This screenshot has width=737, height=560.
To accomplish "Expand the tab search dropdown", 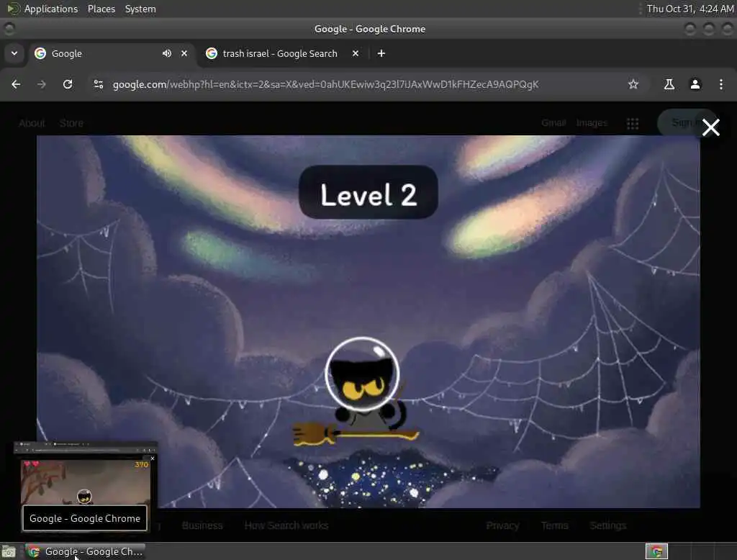I will click(x=14, y=53).
